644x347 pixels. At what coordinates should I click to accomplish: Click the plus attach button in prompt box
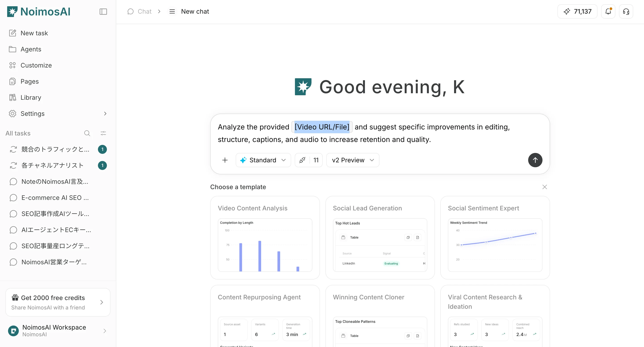point(225,160)
